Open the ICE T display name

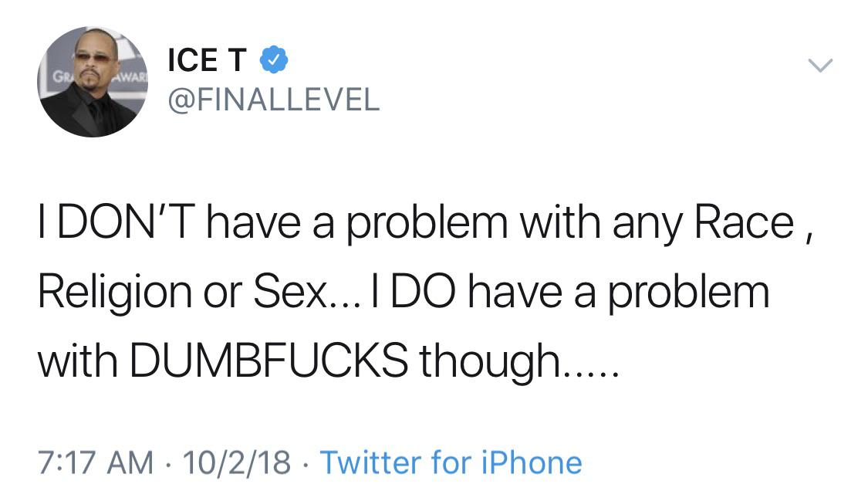coord(207,60)
